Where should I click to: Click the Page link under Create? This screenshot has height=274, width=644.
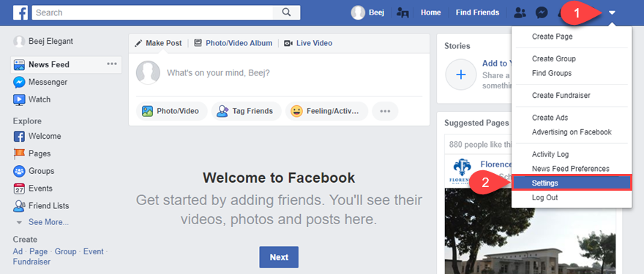point(39,251)
